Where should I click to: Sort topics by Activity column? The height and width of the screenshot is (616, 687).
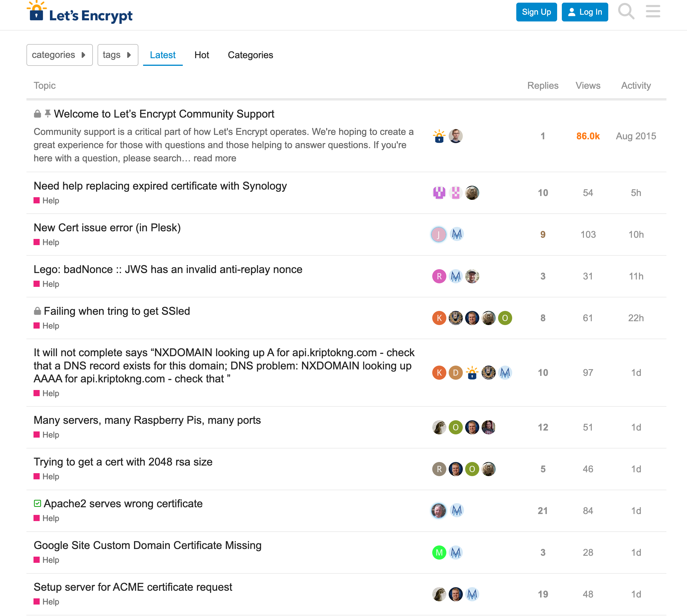[x=636, y=86]
